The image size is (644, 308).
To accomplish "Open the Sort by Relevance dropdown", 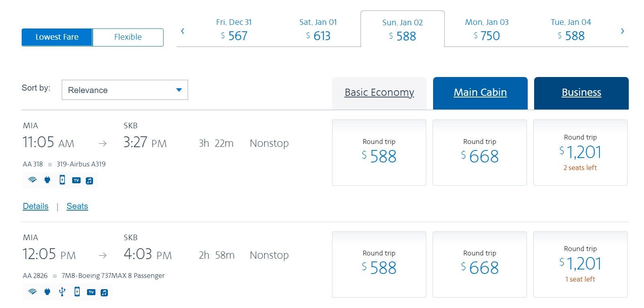I will click(x=125, y=90).
